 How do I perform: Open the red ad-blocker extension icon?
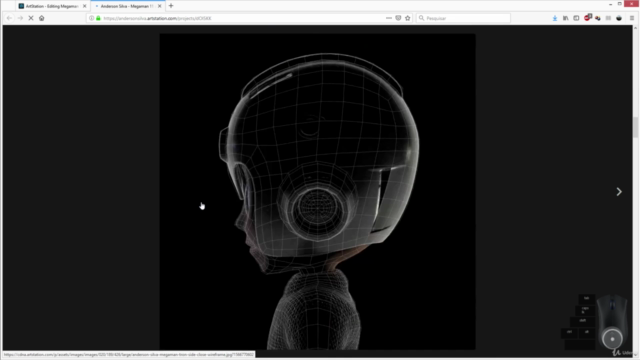[x=587, y=18]
